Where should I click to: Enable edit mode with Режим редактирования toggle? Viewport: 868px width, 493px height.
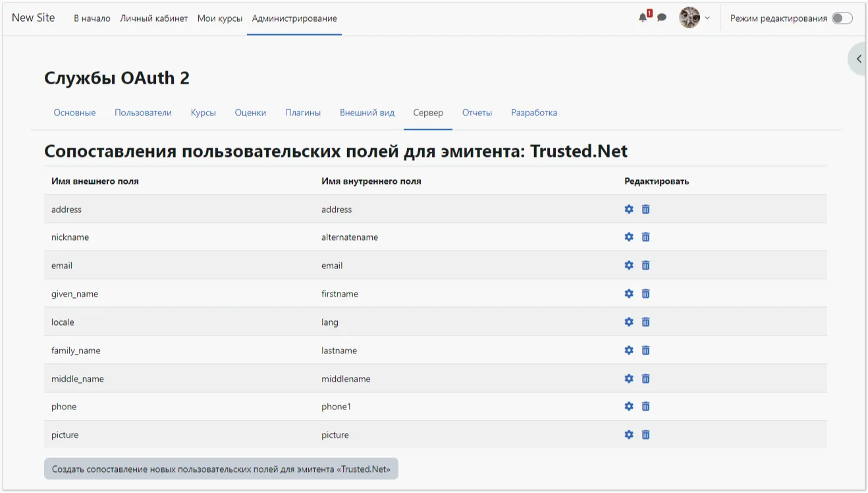842,18
